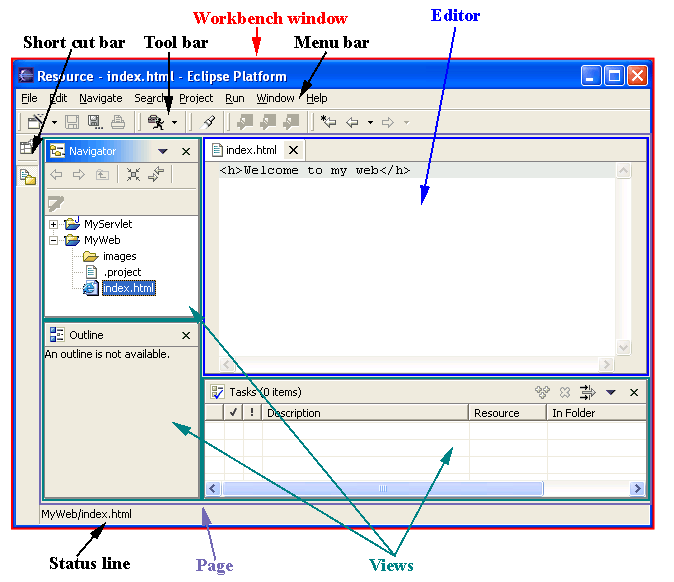This screenshot has width=674, height=582.
Task: Open the Tasks view dropdown menu
Action: click(611, 392)
